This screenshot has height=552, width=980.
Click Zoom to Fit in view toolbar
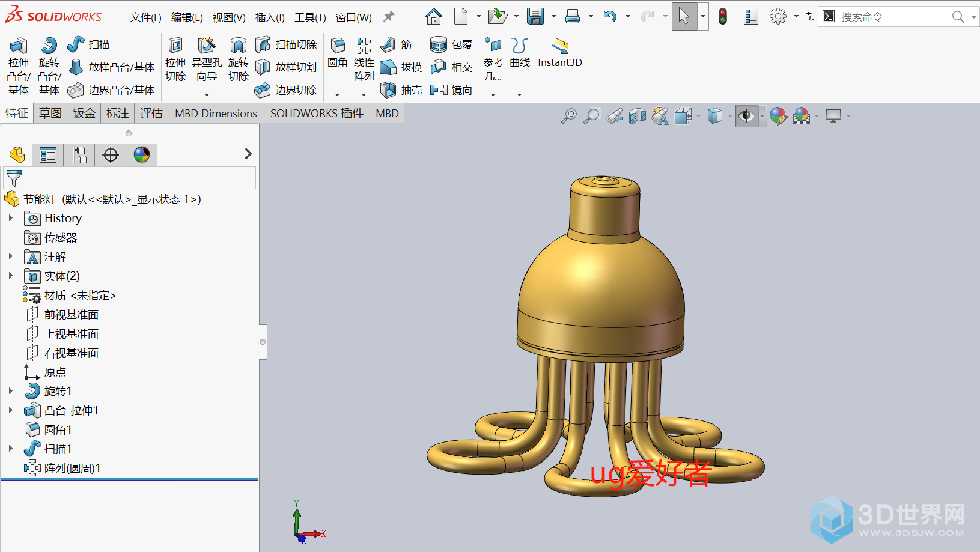(568, 116)
